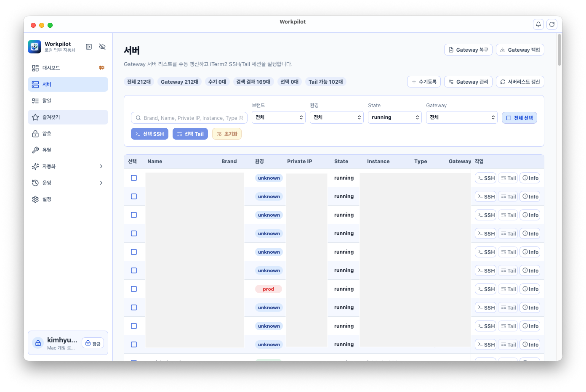The image size is (586, 392).
Task: Click Gateway 복구 restore button
Action: click(468, 50)
